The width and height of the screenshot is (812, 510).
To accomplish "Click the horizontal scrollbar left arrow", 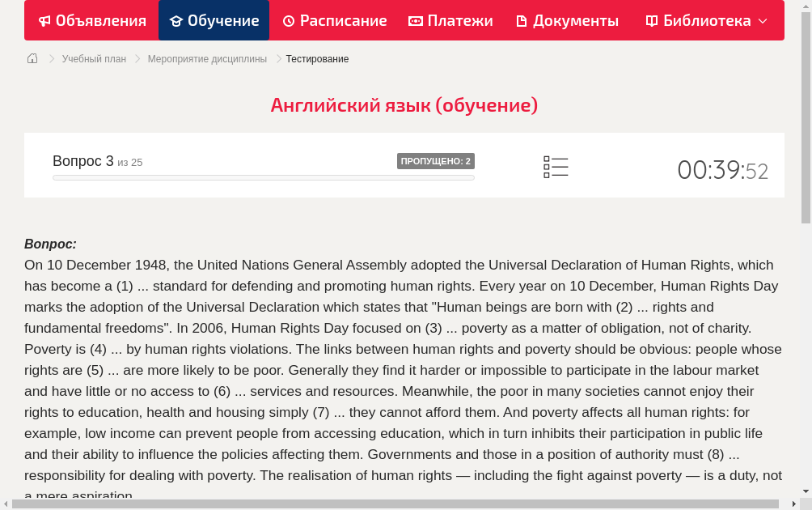I will [6, 504].
